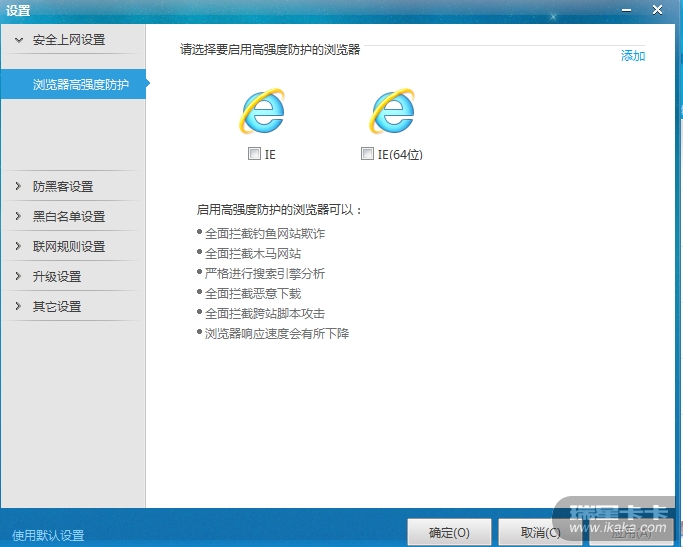Viewport: 683px width, 547px height.
Task: Open the 其它设置 section label
Action: coord(57,307)
